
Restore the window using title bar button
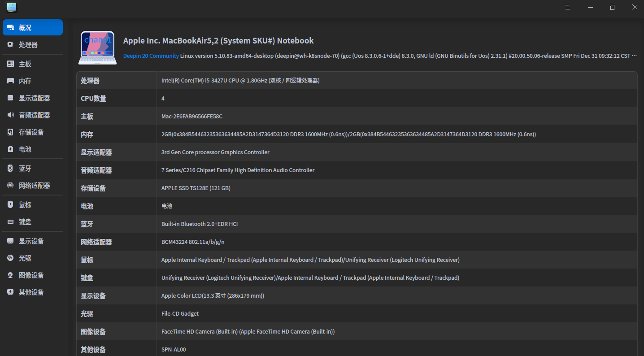pyautogui.click(x=613, y=7)
